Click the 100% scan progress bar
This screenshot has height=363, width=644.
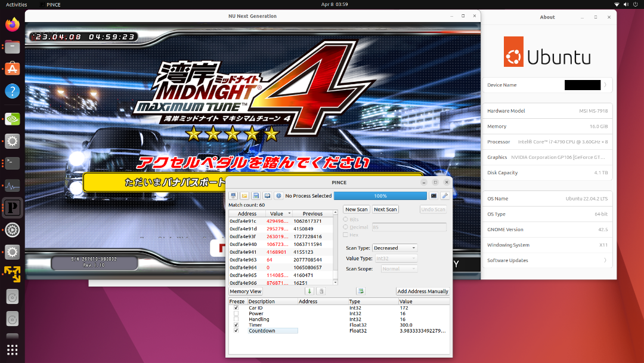click(x=380, y=196)
